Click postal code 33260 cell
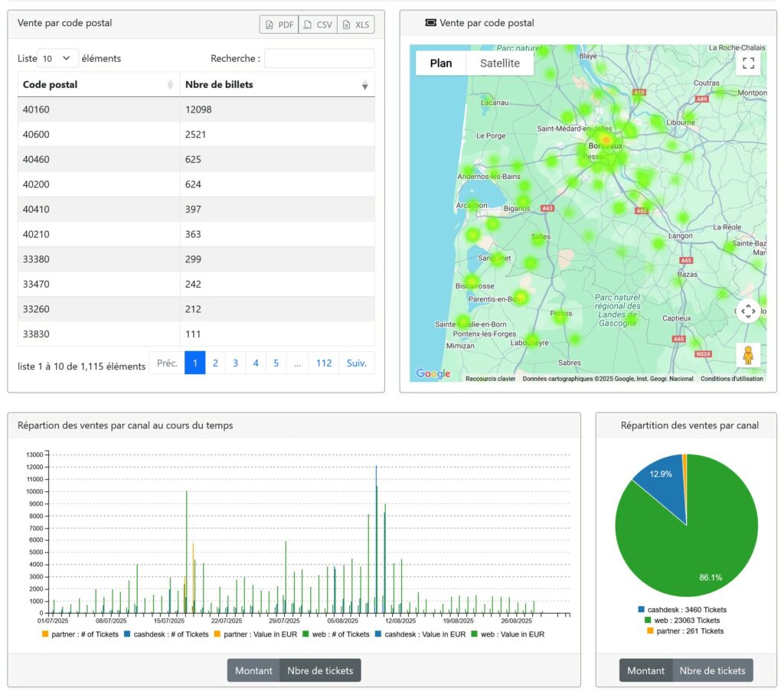This screenshot has height=697, width=784. (x=99, y=309)
